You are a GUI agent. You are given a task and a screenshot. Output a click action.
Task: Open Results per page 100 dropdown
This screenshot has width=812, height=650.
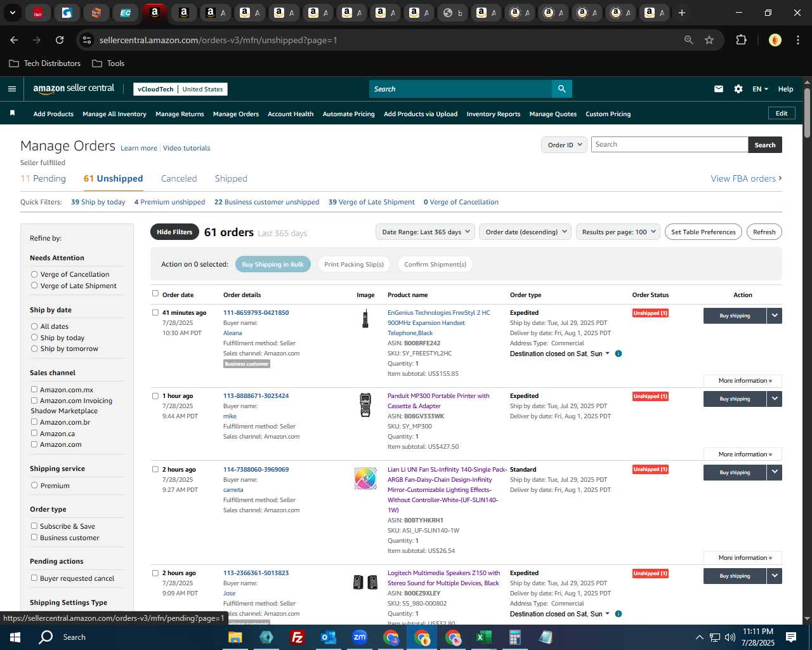tap(618, 232)
